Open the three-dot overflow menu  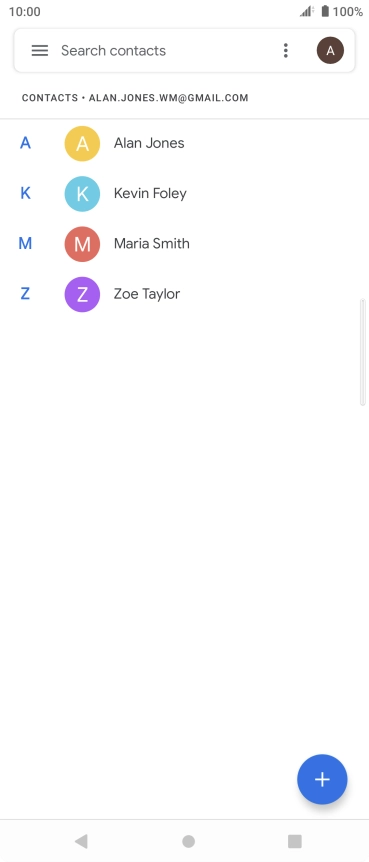[x=285, y=51]
